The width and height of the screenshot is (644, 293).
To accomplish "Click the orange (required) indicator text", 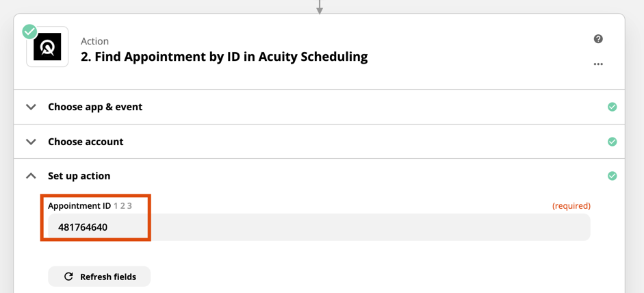I will (571, 206).
